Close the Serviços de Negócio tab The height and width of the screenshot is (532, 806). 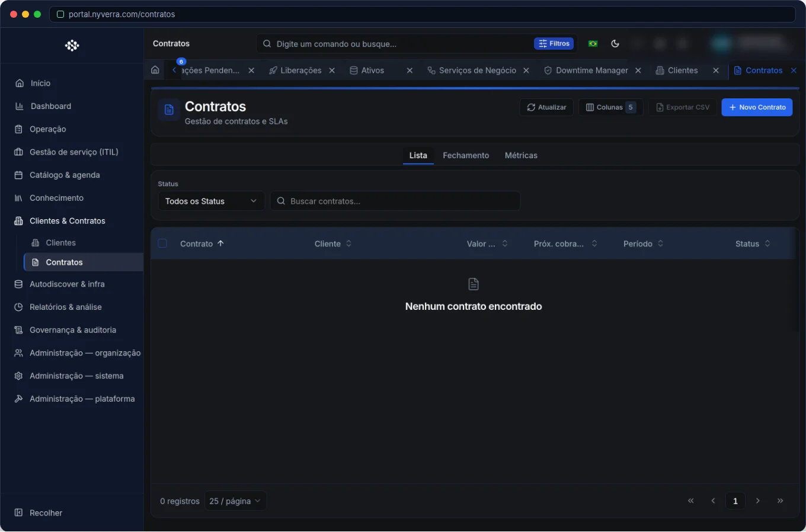point(526,70)
